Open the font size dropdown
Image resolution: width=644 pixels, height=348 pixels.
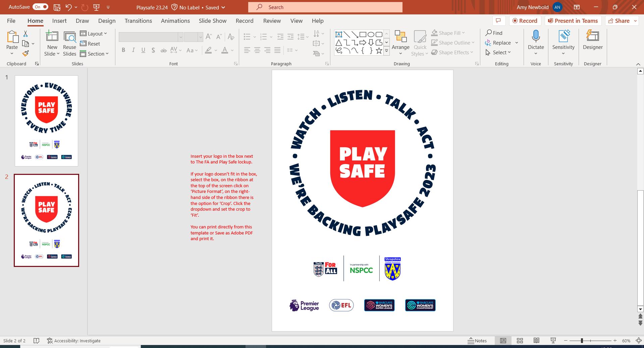pos(200,37)
